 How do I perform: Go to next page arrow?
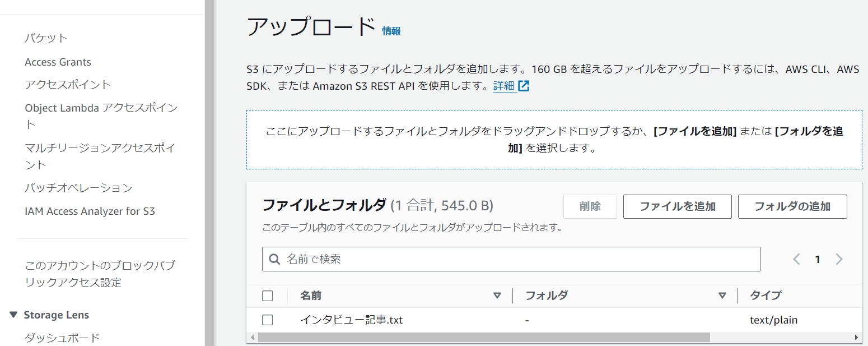coord(839,259)
